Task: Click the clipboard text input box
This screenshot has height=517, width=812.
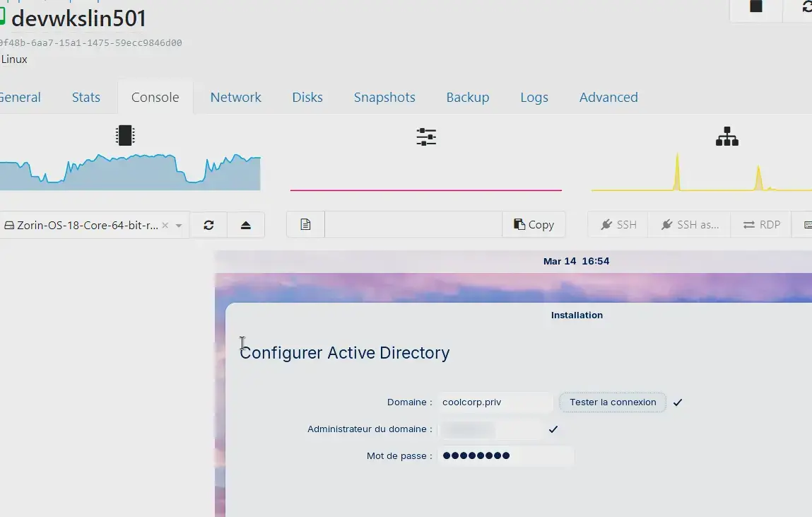Action: coord(413,225)
